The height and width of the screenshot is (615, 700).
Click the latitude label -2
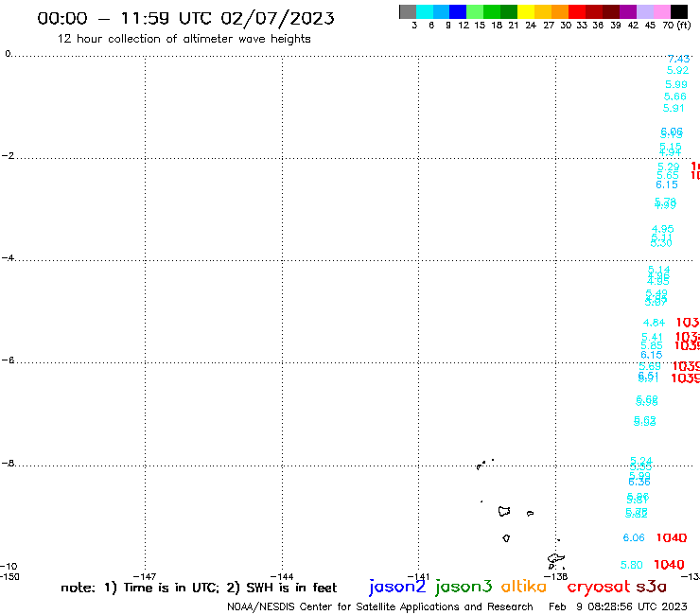click(x=8, y=156)
